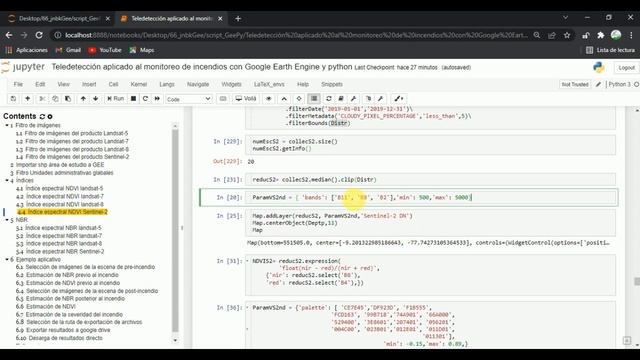
Task: Click into the ParamVS2nd bands cell
Action: (431, 198)
